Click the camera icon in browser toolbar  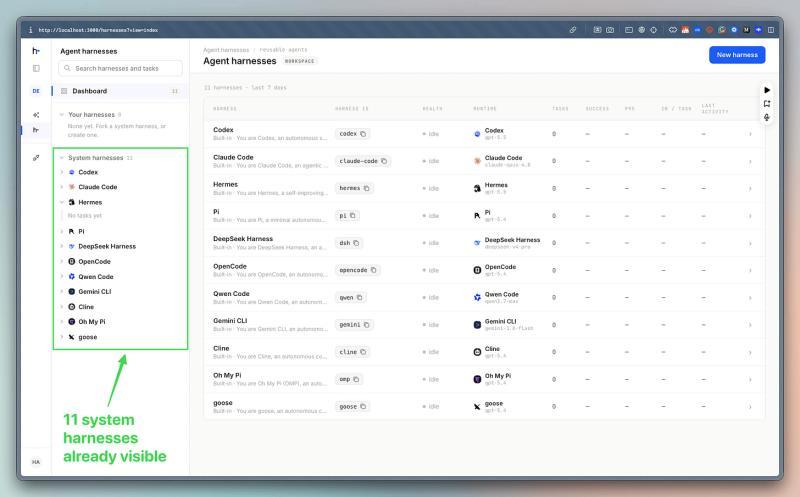610,30
